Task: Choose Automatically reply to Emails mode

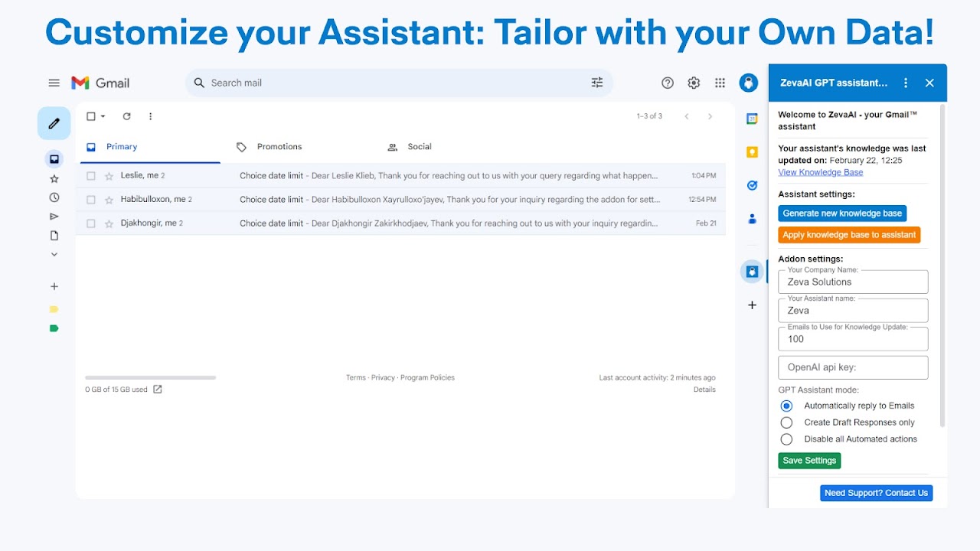Action: pos(786,406)
